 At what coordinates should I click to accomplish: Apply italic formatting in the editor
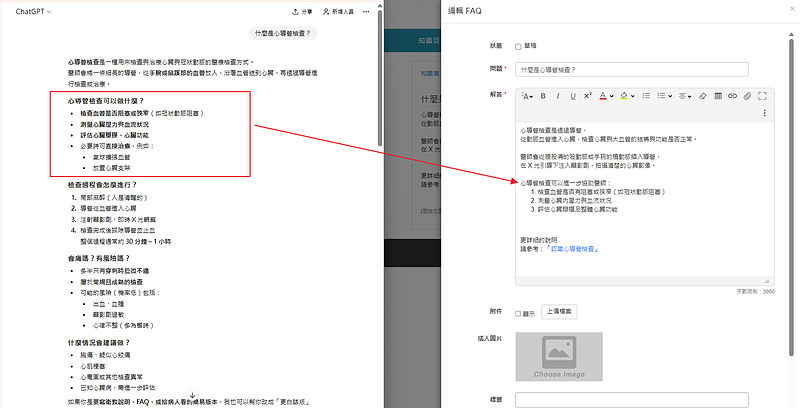[558, 96]
